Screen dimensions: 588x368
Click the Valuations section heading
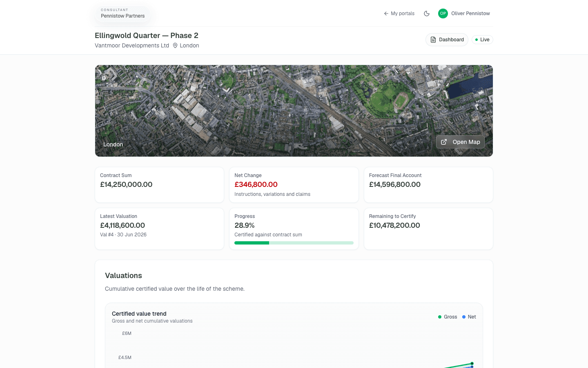(x=123, y=276)
